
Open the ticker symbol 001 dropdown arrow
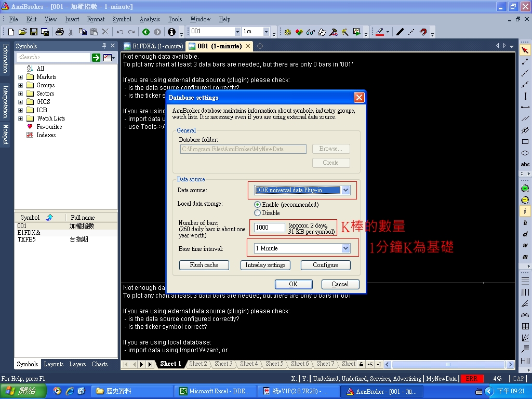coord(237,32)
